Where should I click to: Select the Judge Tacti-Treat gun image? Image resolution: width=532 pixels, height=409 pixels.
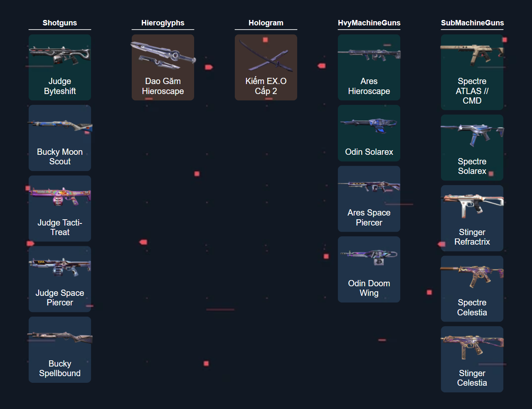click(x=59, y=196)
